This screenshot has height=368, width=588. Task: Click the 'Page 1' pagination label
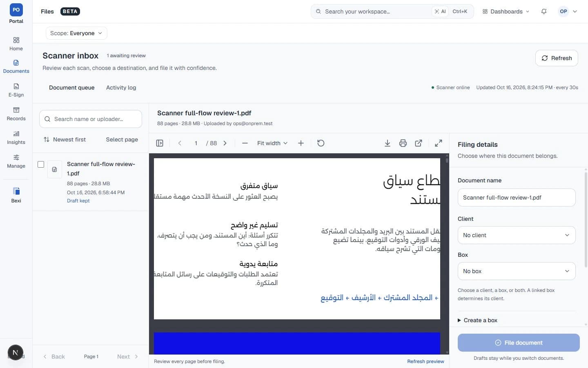(91, 357)
